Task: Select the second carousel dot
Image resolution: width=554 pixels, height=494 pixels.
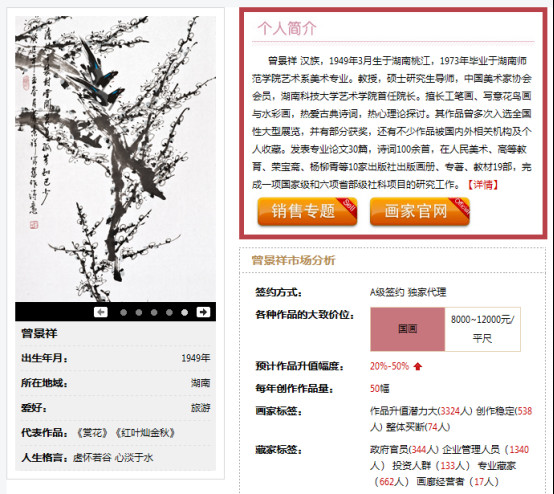Action: click(139, 312)
